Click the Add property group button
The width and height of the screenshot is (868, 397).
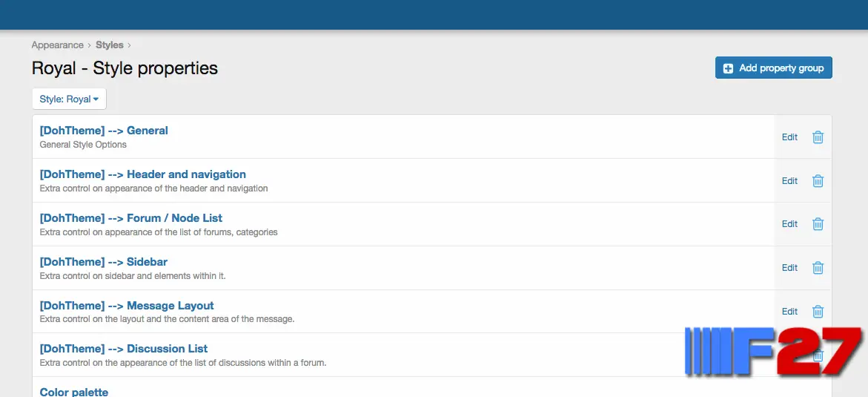point(773,68)
